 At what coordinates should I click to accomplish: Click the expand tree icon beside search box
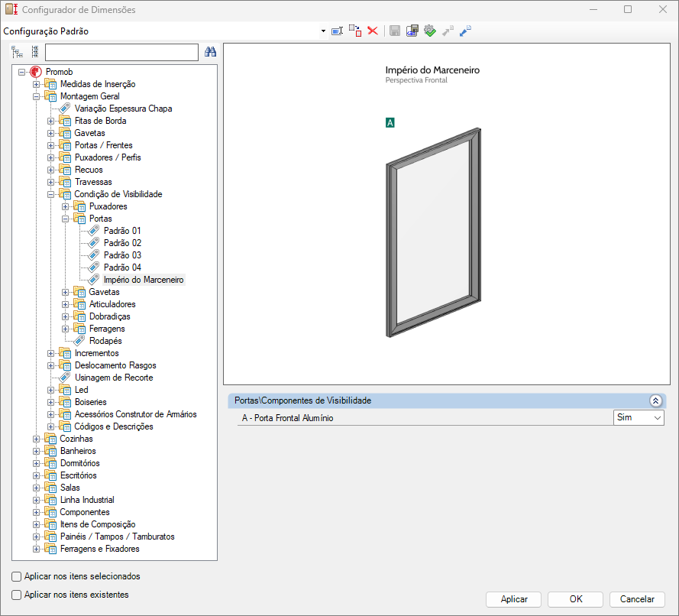[17, 52]
